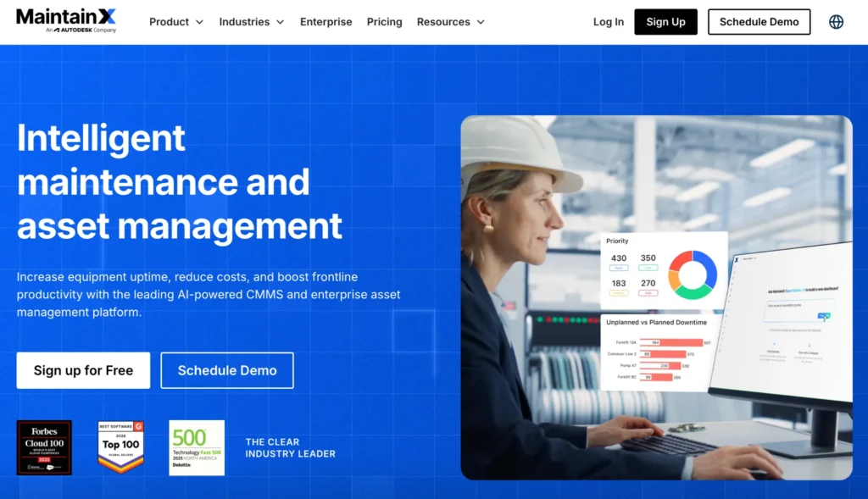Open the Forbes Cloud 100 badge

pos(44,447)
